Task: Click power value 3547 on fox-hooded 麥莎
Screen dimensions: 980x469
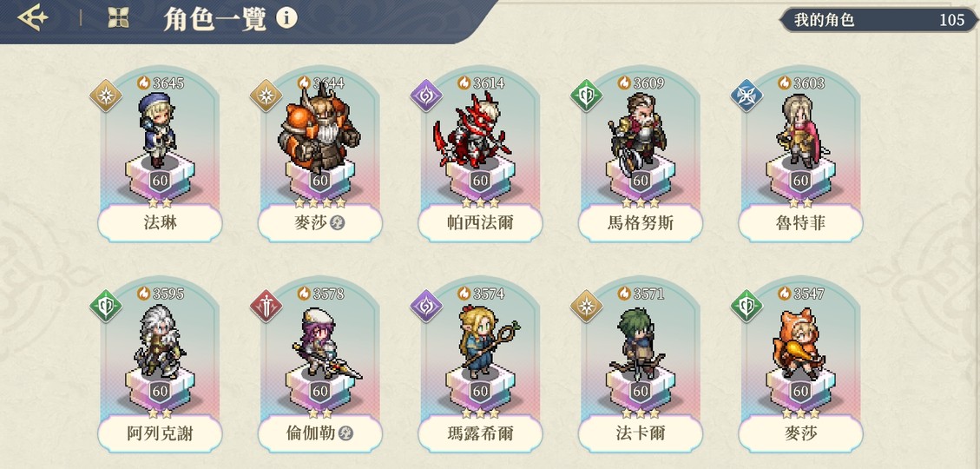Action: [809, 294]
